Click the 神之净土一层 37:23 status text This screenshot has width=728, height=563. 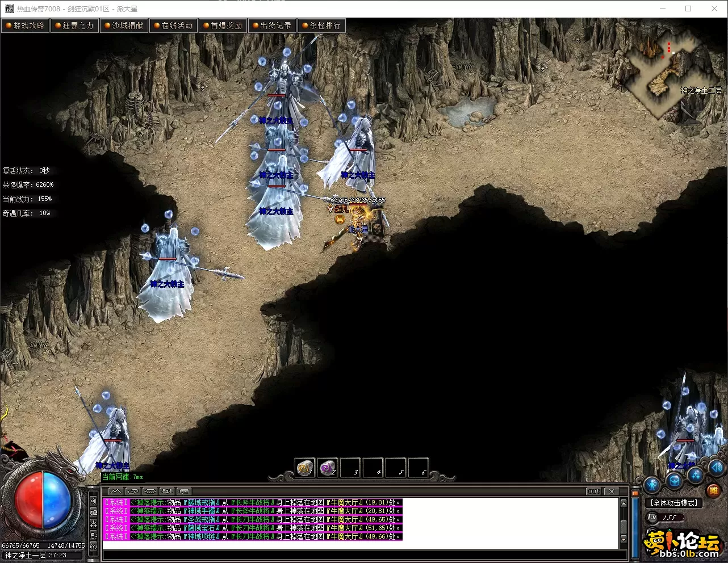coord(35,556)
